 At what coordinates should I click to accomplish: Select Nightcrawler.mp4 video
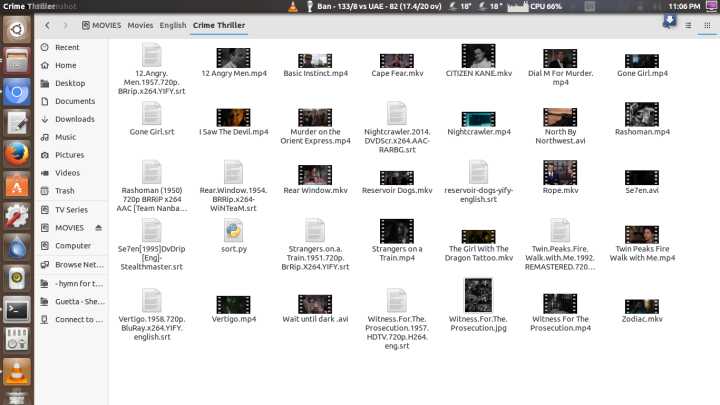click(478, 124)
